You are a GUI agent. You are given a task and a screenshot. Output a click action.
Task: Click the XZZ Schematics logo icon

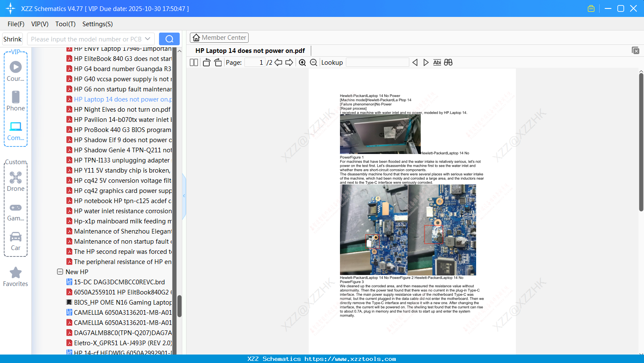[10, 8]
